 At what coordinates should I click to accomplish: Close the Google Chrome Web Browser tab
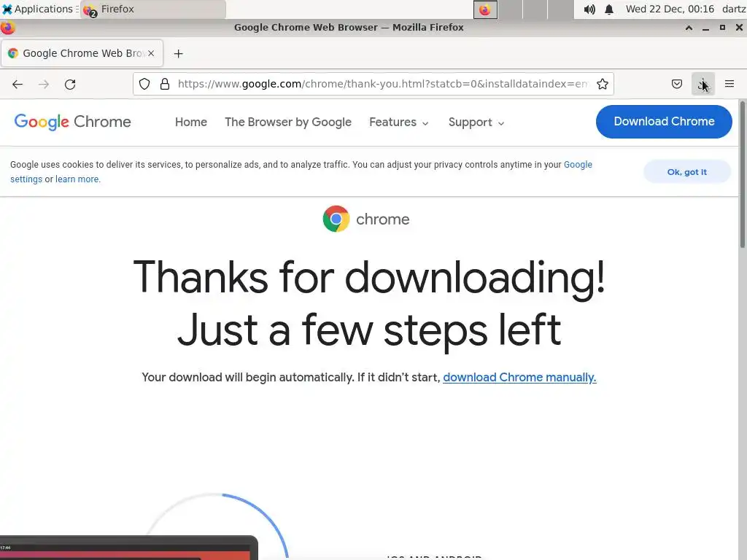point(151,53)
